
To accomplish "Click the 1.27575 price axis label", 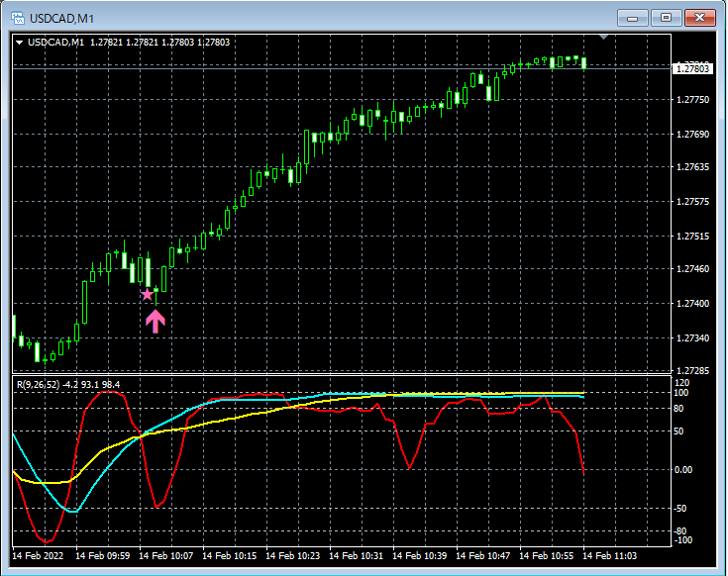I will click(692, 202).
